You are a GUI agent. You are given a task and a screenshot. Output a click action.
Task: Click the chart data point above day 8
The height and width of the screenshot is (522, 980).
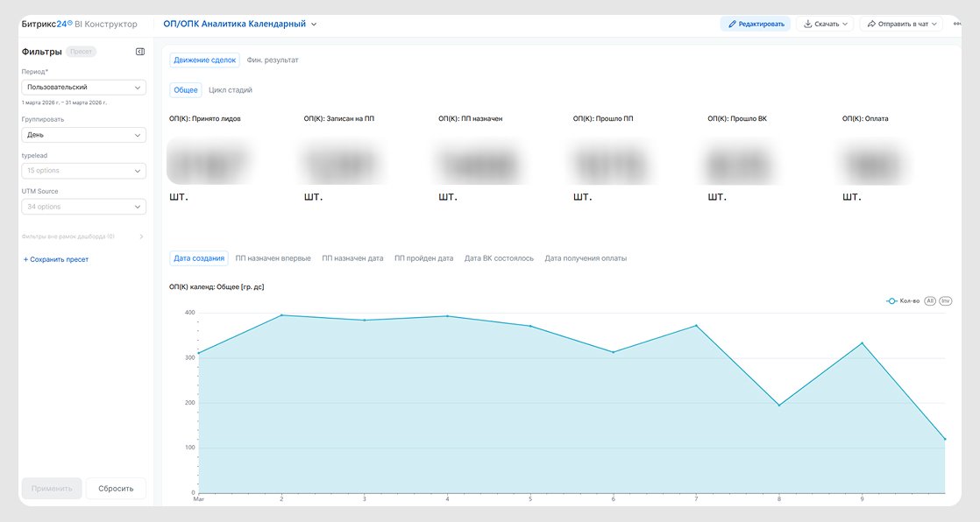(x=779, y=406)
